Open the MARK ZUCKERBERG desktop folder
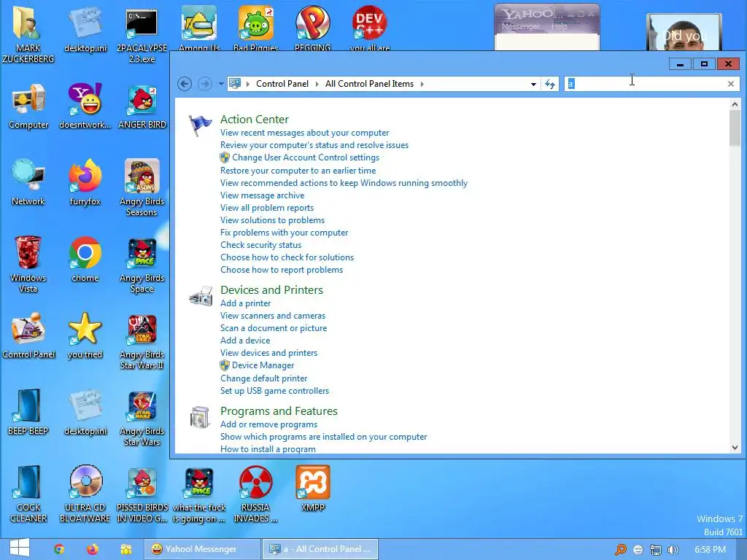The height and width of the screenshot is (560, 747). [x=28, y=34]
